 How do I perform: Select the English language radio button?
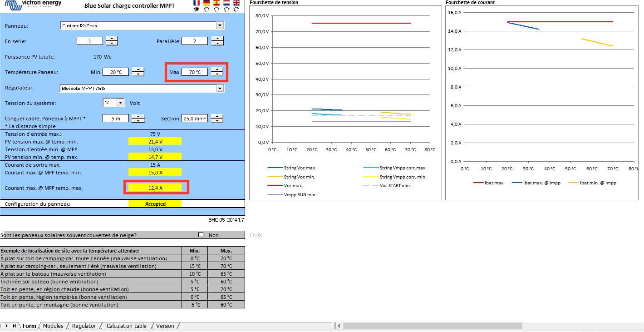[x=236, y=10]
